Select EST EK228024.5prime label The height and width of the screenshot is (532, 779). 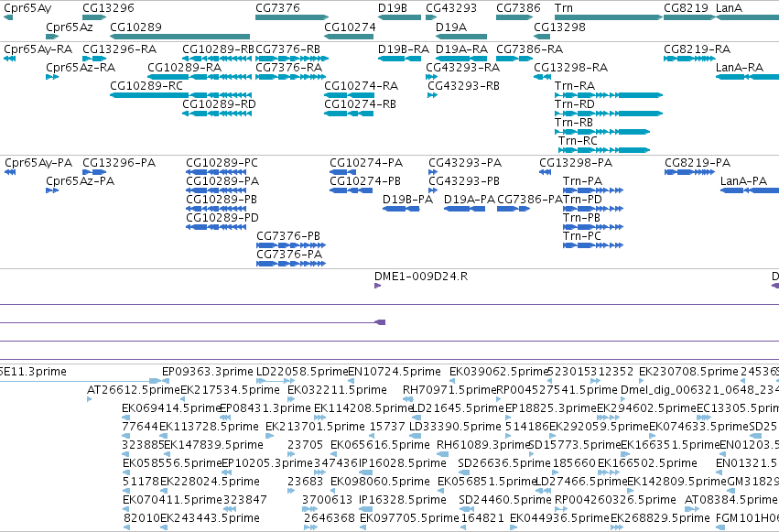click(210, 482)
